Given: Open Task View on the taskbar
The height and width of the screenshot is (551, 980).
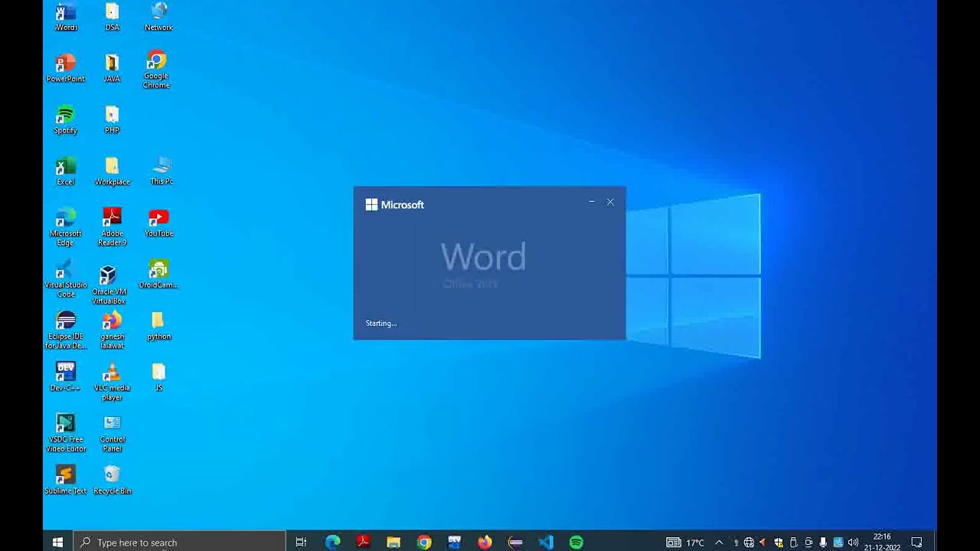Looking at the screenshot, I should tap(301, 542).
